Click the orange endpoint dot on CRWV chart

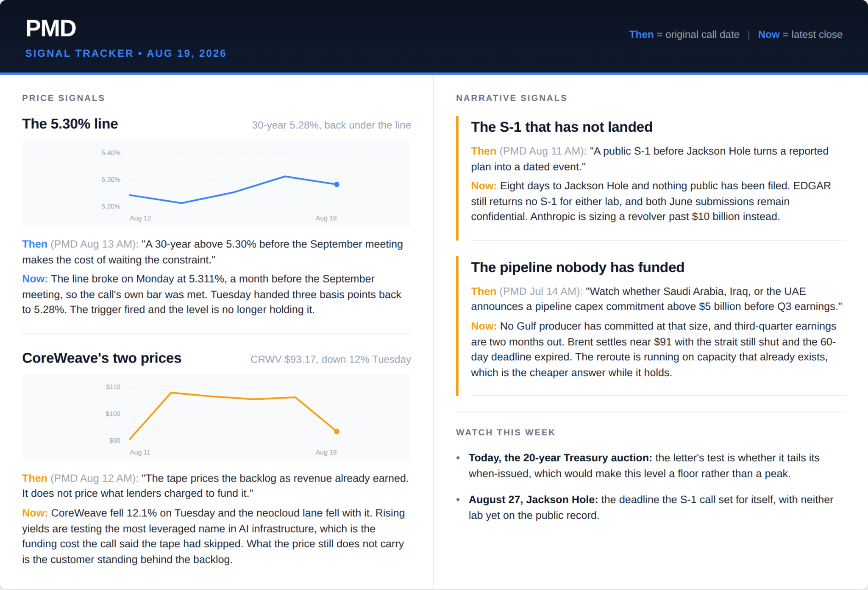click(337, 431)
